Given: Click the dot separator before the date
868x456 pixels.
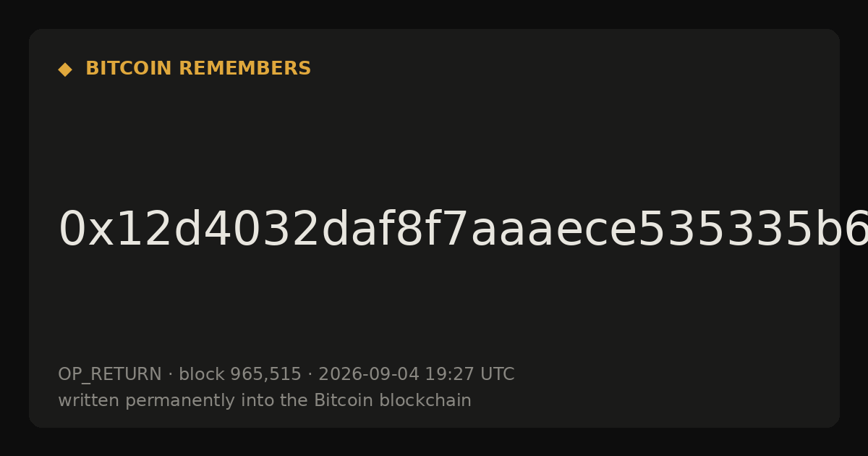Looking at the screenshot, I should coord(310,375).
